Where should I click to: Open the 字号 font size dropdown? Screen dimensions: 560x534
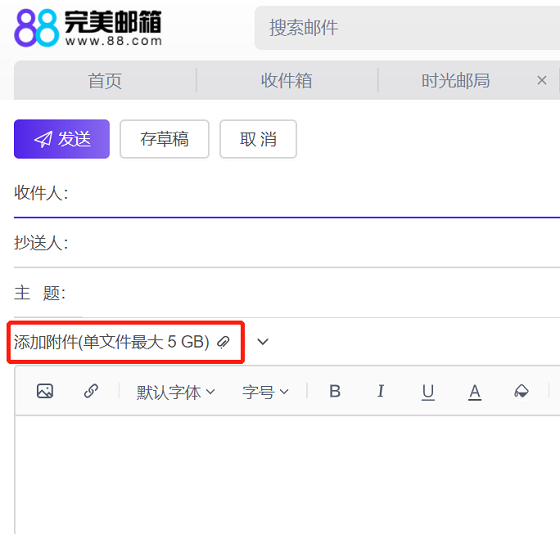pyautogui.click(x=265, y=392)
